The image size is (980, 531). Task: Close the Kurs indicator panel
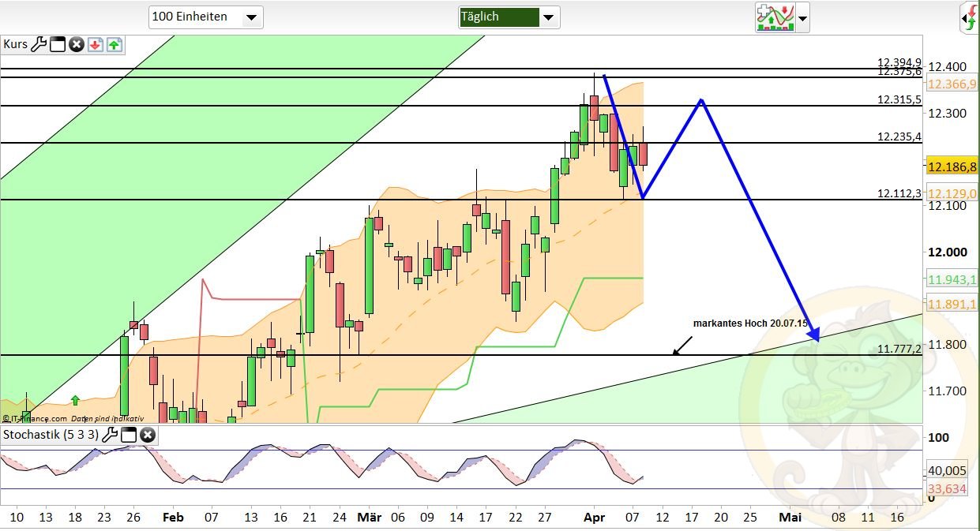click(76, 44)
